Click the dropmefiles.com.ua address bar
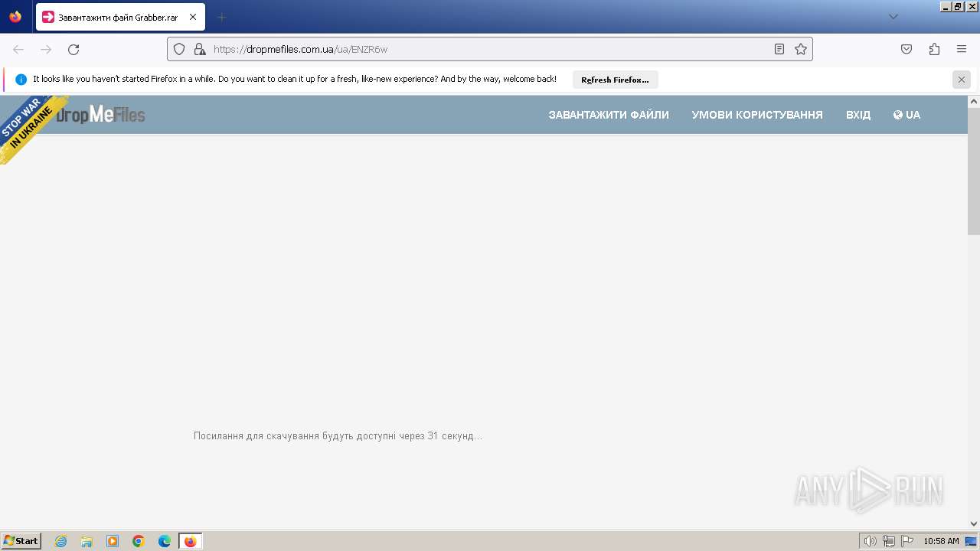 [x=490, y=49]
